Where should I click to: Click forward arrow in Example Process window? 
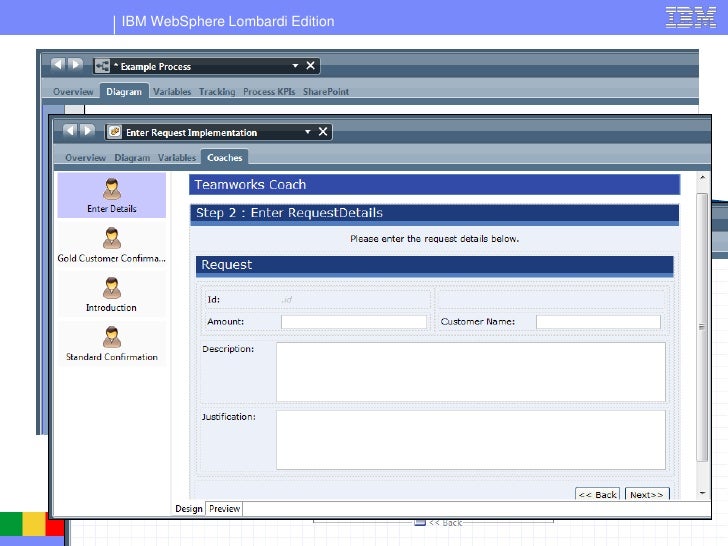coord(75,65)
